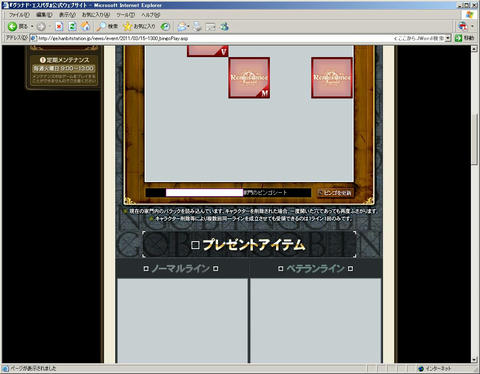Go to the Home page icon
Image resolution: width=480 pixels, height=374 pixels.
click(x=86, y=27)
